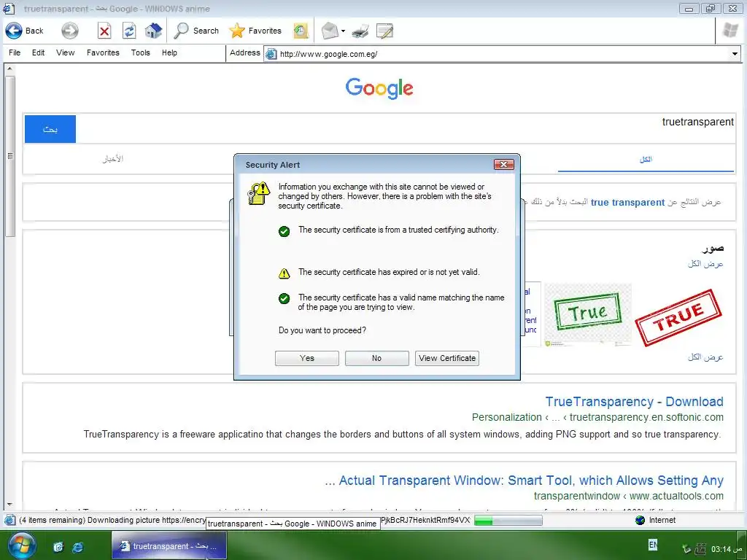Click the Print icon
The width and height of the screenshot is (747, 560).
pyautogui.click(x=360, y=31)
